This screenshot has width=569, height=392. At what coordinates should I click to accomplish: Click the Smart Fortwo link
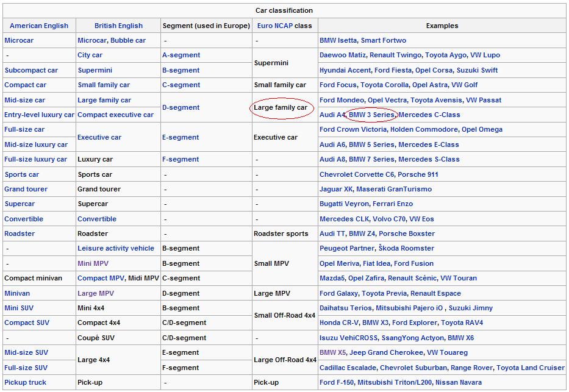point(384,41)
